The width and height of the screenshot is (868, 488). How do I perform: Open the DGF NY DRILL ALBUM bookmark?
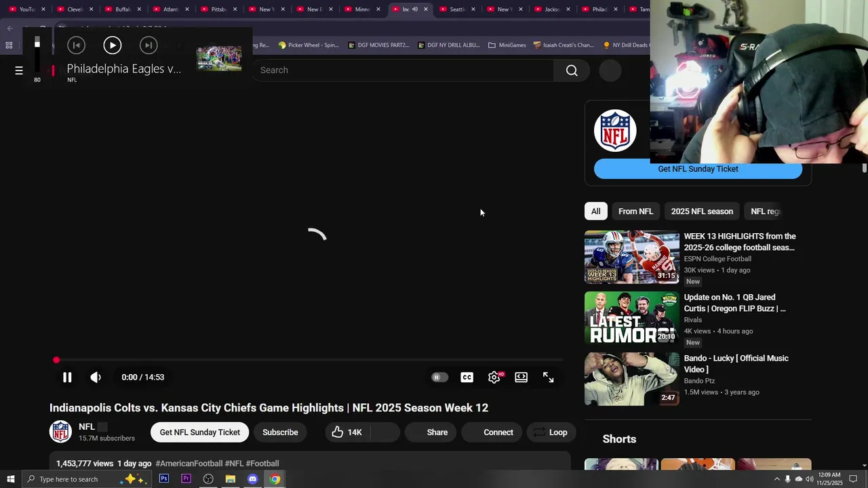pyautogui.click(x=449, y=45)
